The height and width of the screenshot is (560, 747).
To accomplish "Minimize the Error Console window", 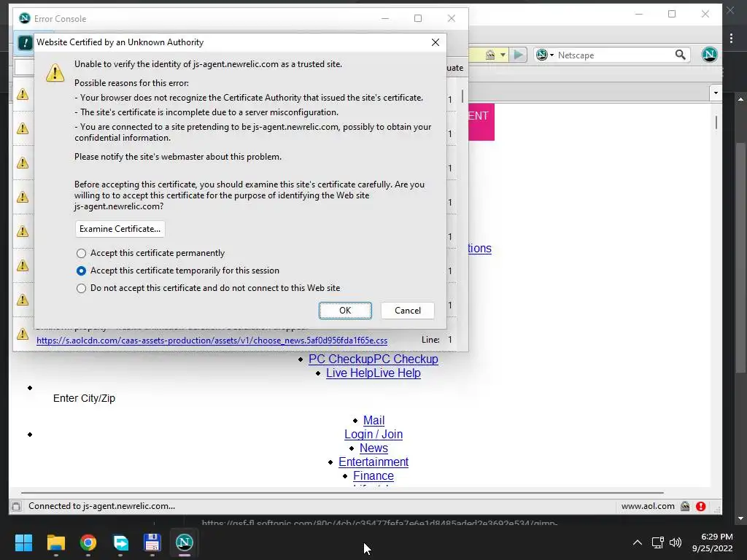I will [x=385, y=18].
